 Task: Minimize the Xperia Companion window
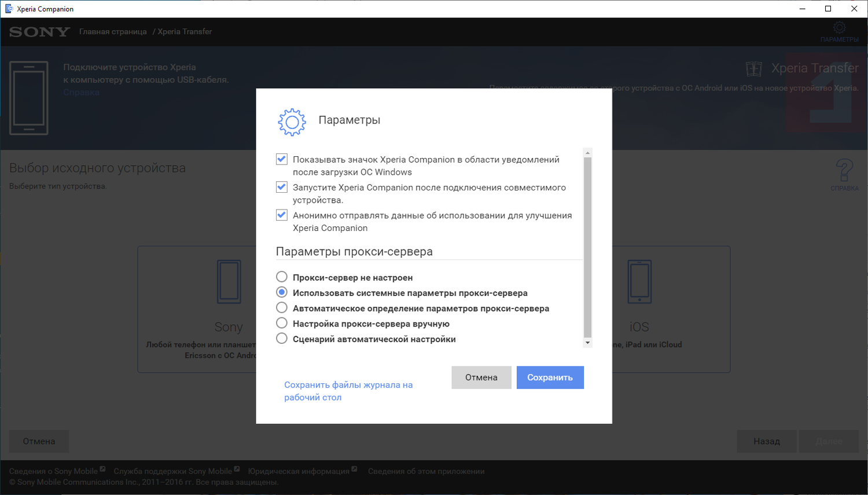[x=803, y=9]
